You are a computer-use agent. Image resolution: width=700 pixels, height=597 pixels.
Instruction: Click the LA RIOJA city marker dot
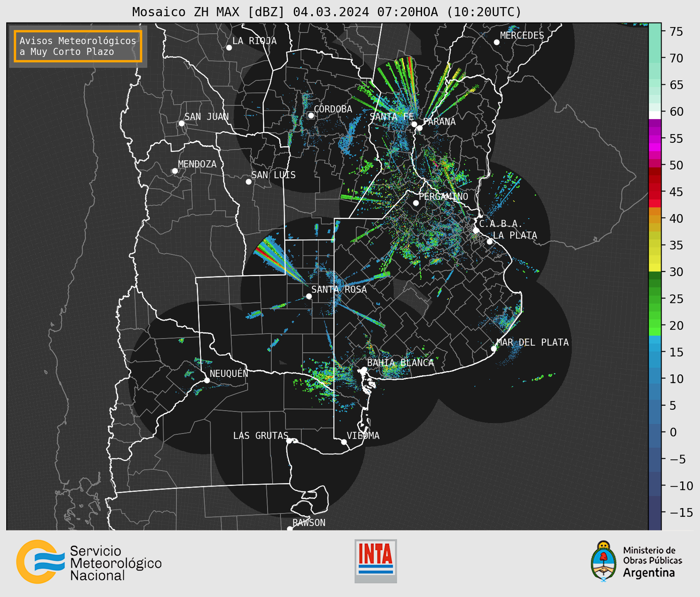click(x=229, y=48)
